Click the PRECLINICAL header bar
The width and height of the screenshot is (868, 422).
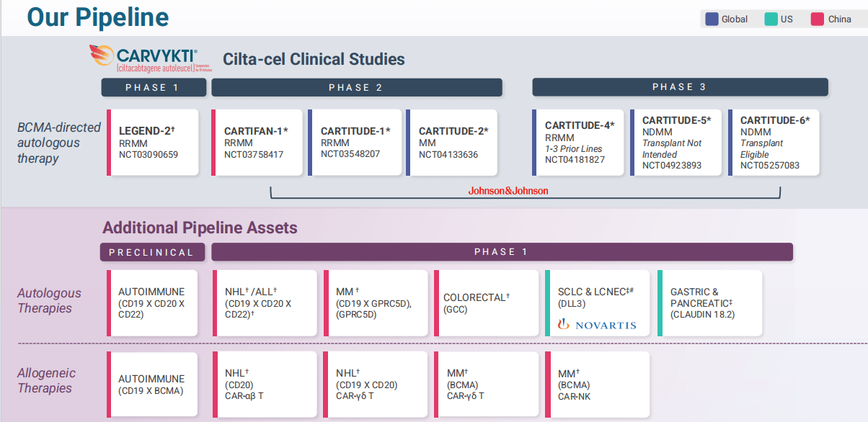pyautogui.click(x=152, y=252)
